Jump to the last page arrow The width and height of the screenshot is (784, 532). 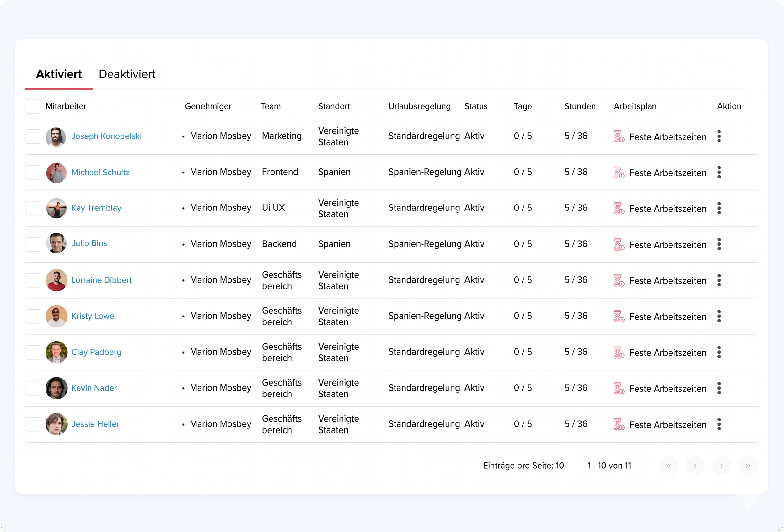point(748,465)
